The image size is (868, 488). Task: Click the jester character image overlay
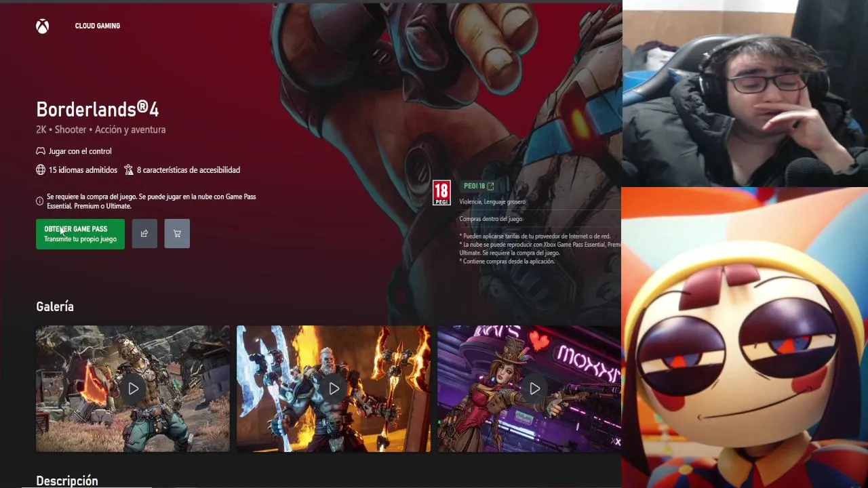coord(745,338)
